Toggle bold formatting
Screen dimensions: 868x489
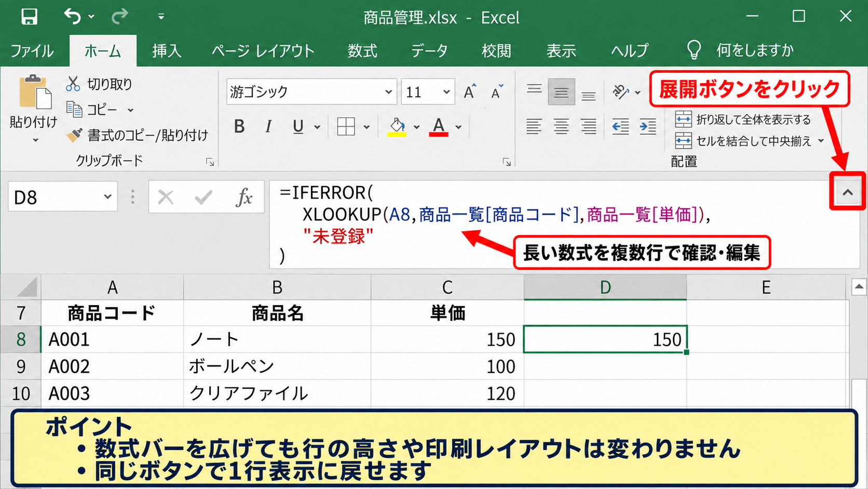239,126
